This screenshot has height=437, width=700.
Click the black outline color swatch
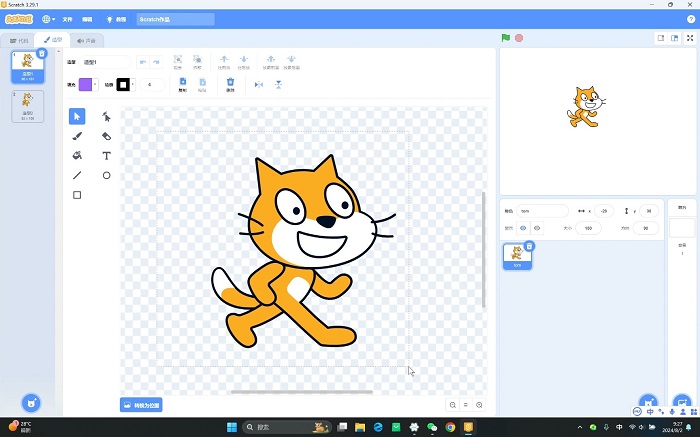[x=123, y=84]
